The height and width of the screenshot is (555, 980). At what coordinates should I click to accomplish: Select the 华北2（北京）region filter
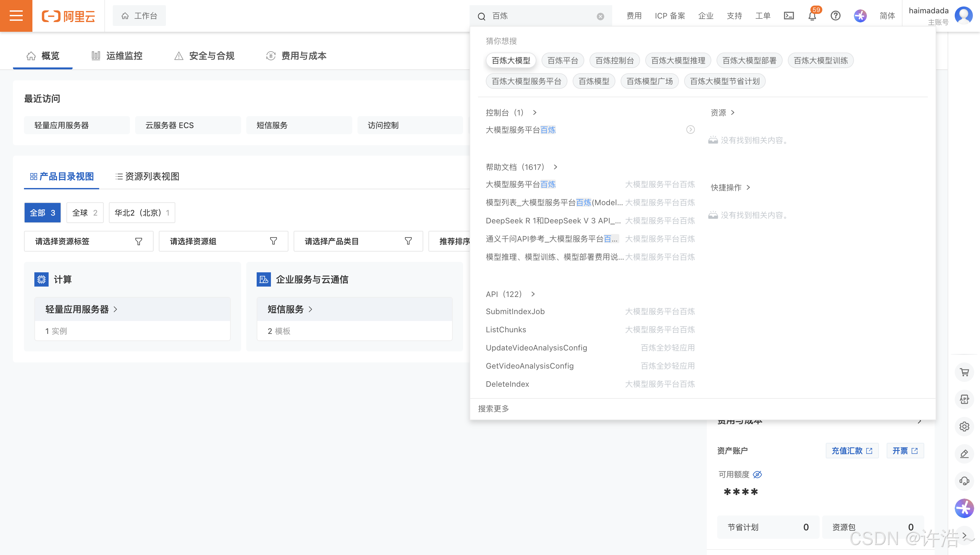[x=142, y=213]
